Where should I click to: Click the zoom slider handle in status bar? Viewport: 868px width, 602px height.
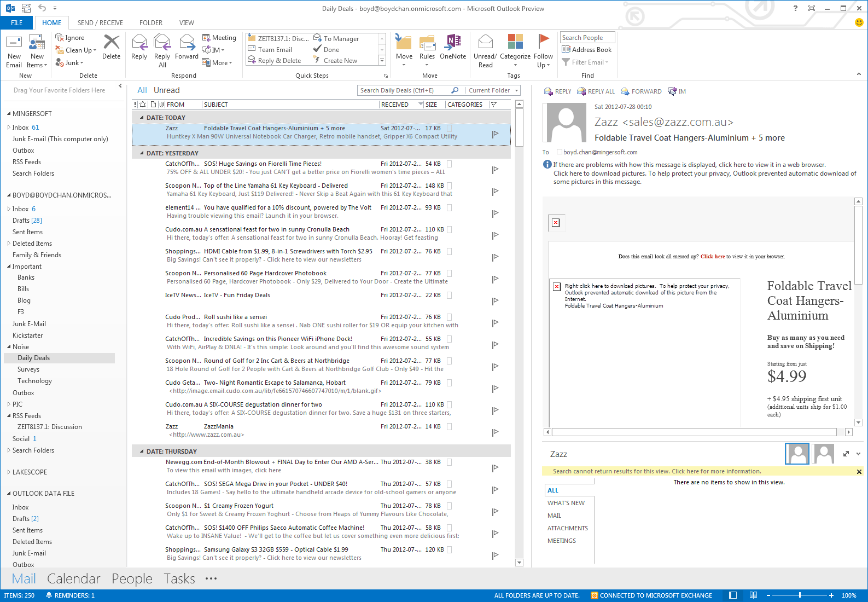point(800,595)
